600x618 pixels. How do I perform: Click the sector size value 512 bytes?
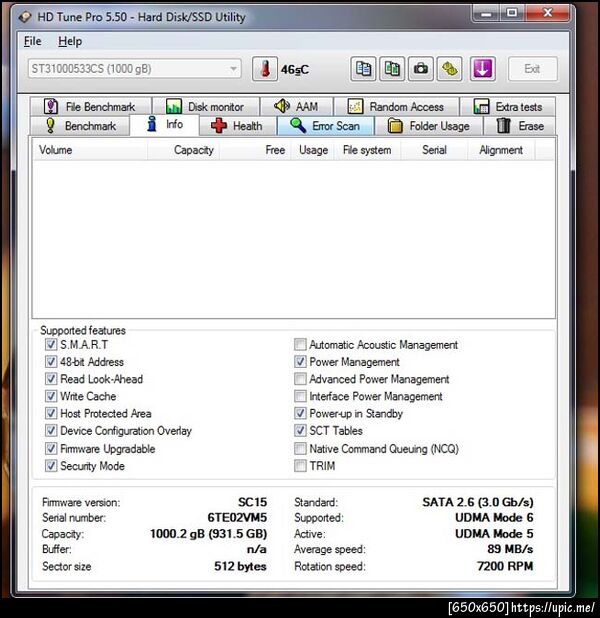pyautogui.click(x=240, y=566)
